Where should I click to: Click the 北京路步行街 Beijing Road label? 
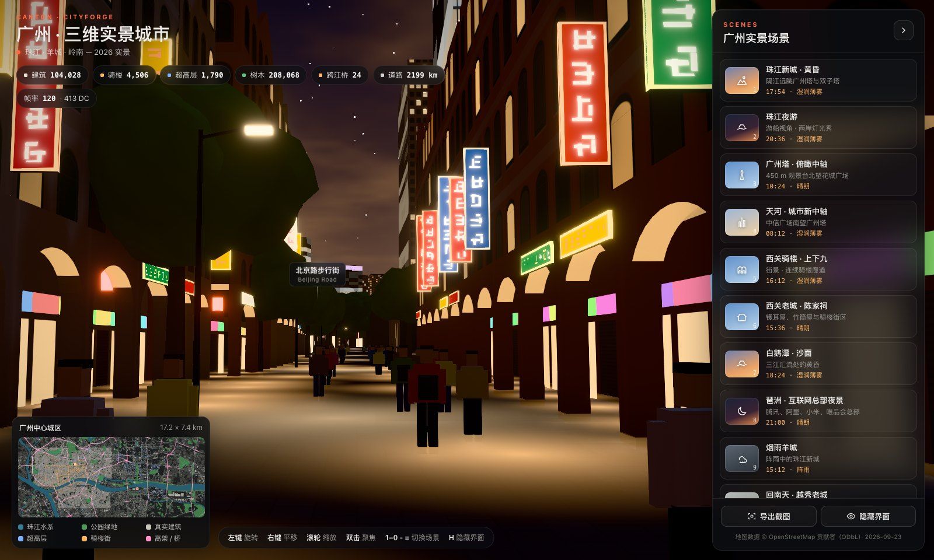[317, 274]
